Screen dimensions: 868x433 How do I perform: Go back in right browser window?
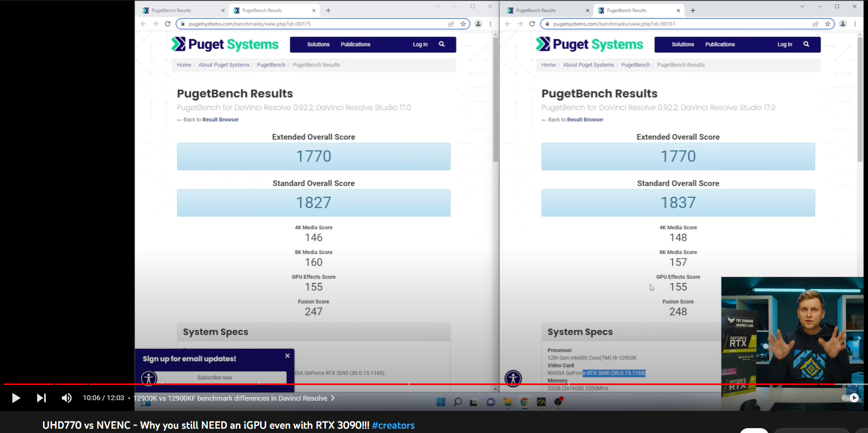[507, 24]
